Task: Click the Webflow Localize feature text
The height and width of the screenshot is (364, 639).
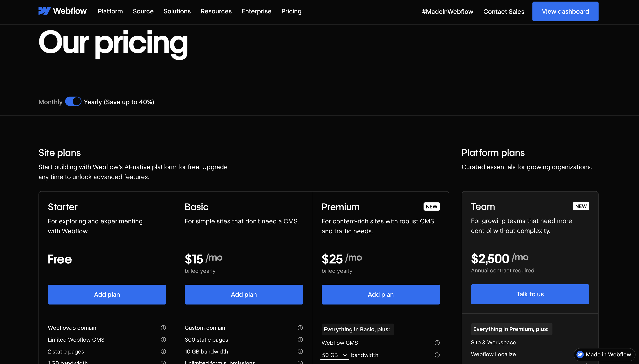Action: [493, 354]
